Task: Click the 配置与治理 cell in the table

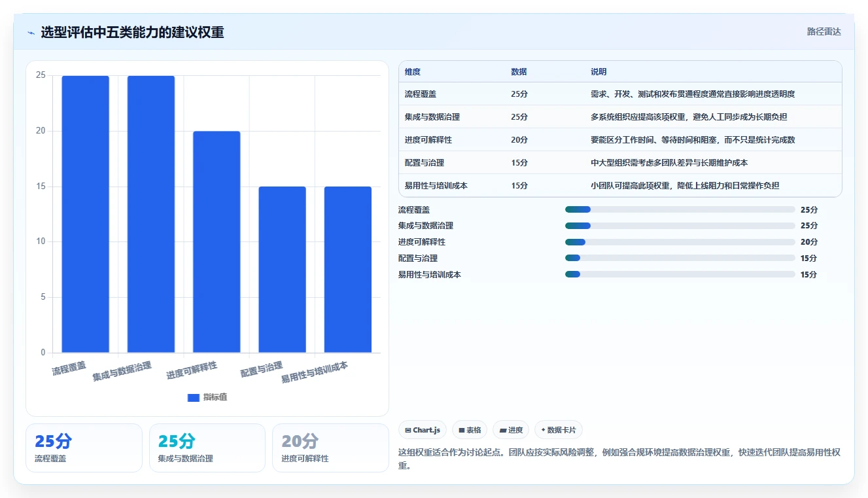Action: pos(425,163)
